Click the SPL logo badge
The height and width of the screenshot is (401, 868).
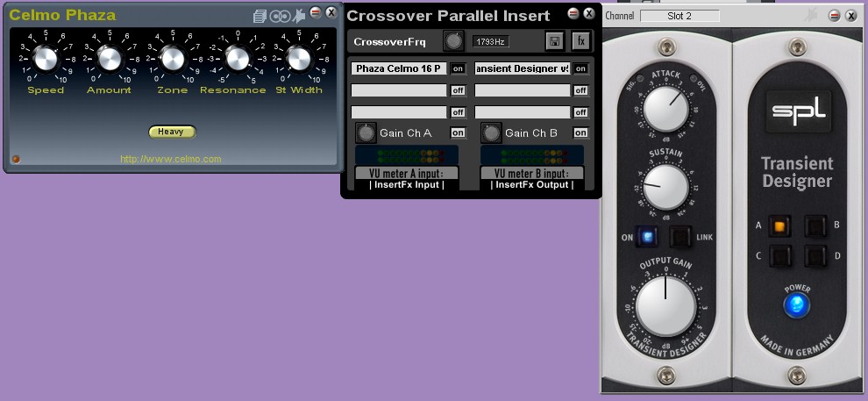click(x=796, y=111)
